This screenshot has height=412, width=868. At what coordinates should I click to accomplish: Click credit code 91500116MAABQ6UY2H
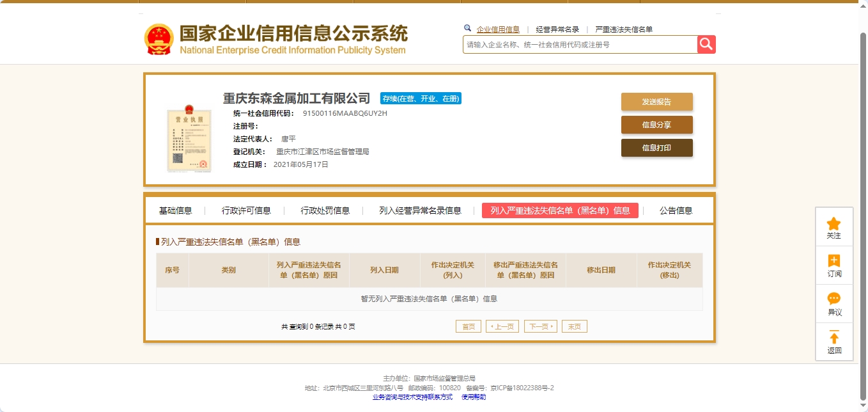tap(345, 113)
